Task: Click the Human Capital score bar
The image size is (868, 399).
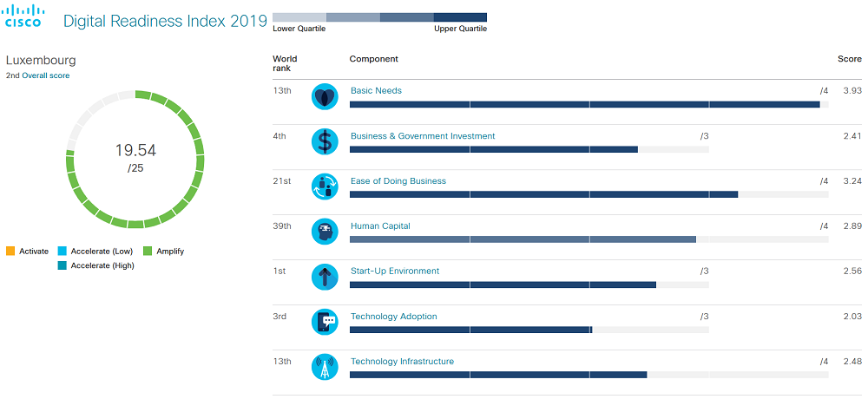Action: [589, 239]
